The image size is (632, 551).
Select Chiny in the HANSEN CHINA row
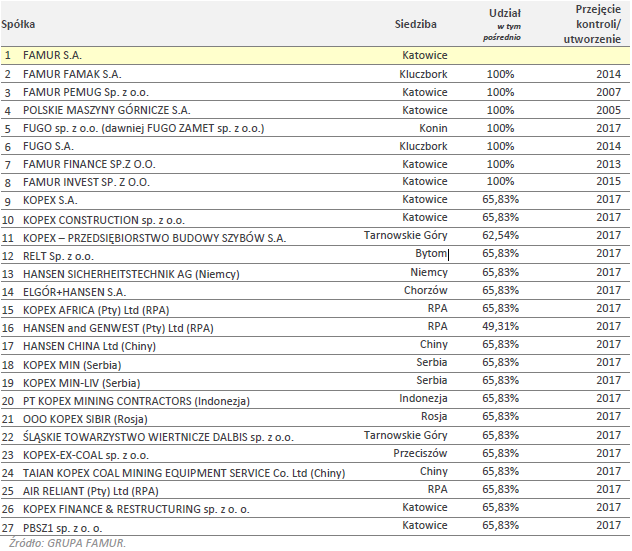tap(434, 344)
